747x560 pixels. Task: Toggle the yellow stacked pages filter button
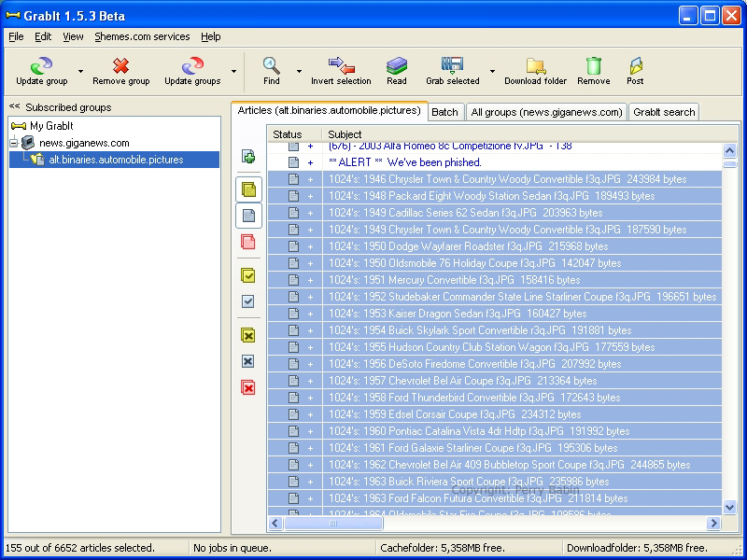point(248,189)
